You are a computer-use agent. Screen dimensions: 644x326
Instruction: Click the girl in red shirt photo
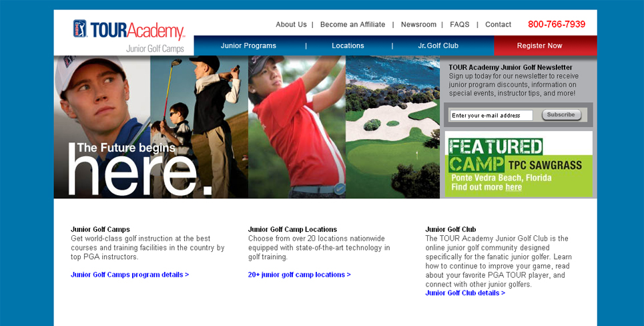(296, 127)
